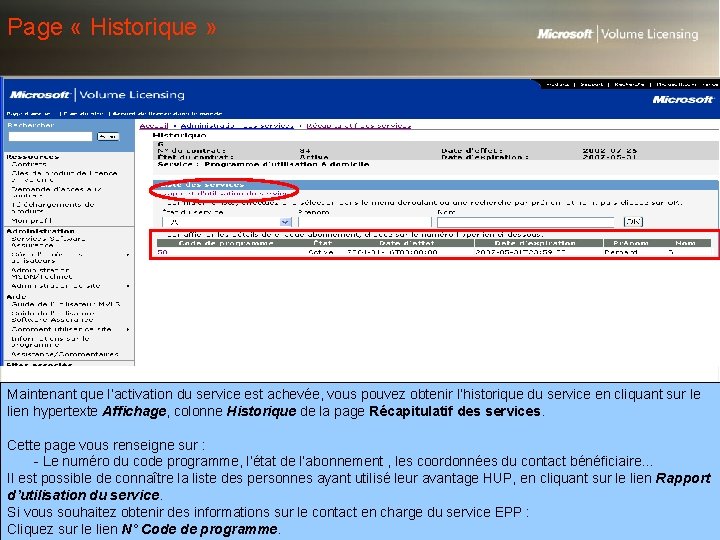Open Mon profil in the sidebar
Screen dimensions: 720x540
pos(32,220)
